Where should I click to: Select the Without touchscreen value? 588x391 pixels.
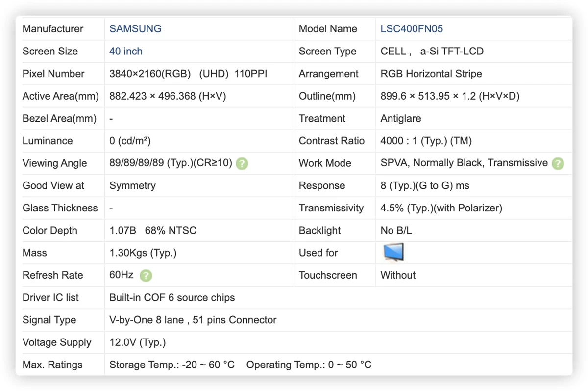(398, 275)
